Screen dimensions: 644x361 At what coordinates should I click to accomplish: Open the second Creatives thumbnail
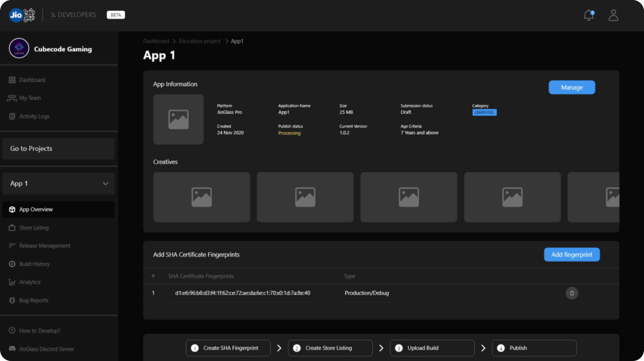(305, 197)
